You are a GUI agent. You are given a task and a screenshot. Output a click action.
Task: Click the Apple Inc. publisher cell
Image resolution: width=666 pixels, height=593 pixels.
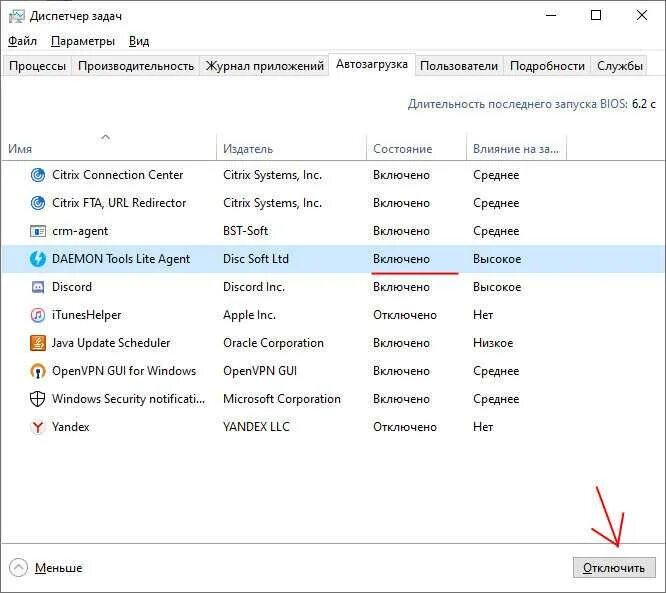point(249,315)
